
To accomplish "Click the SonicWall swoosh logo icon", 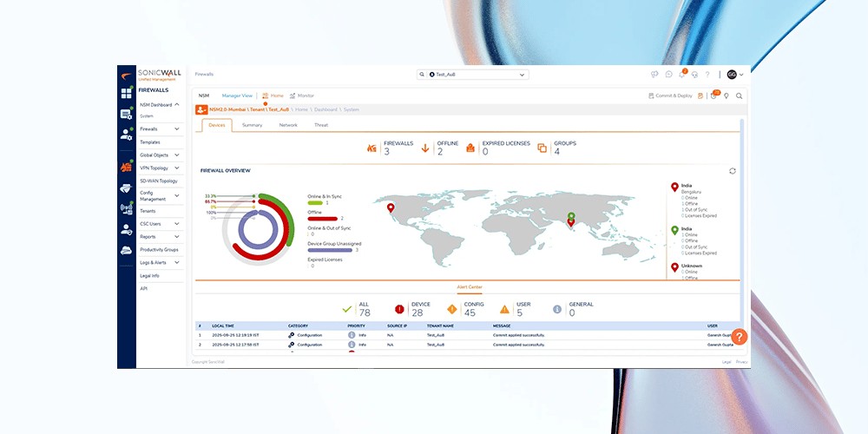I will click(x=126, y=76).
